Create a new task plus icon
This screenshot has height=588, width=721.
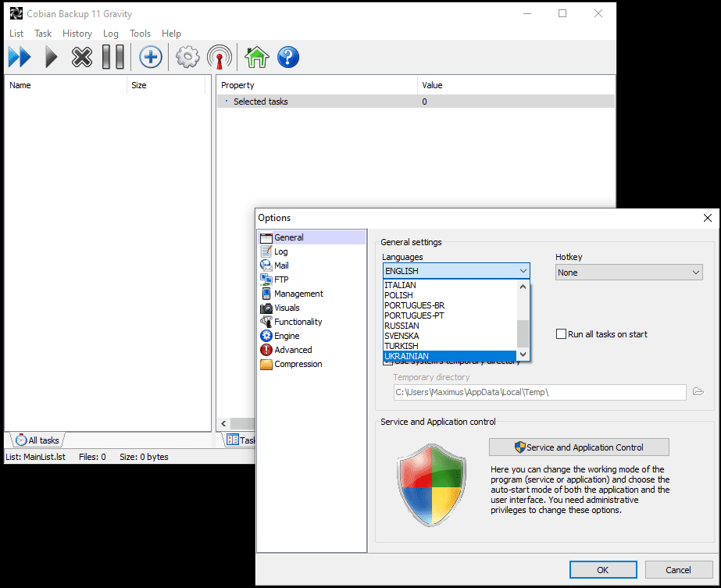tap(150, 57)
